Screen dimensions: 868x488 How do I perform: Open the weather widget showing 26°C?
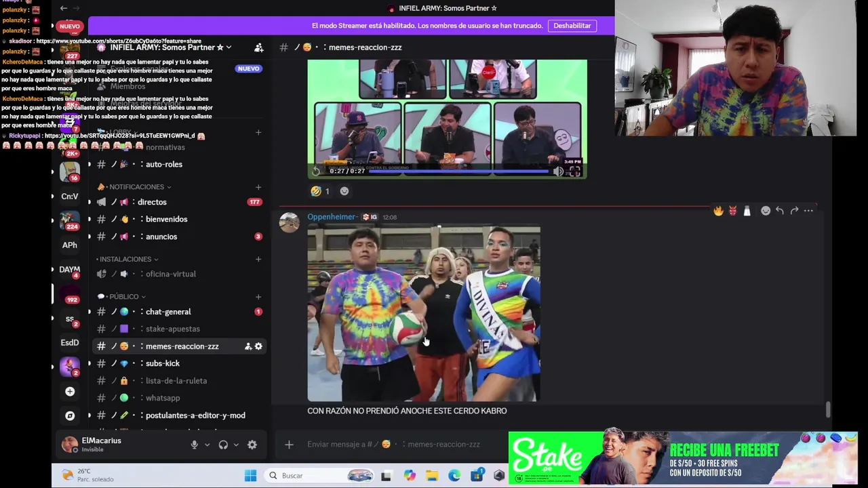point(88,475)
